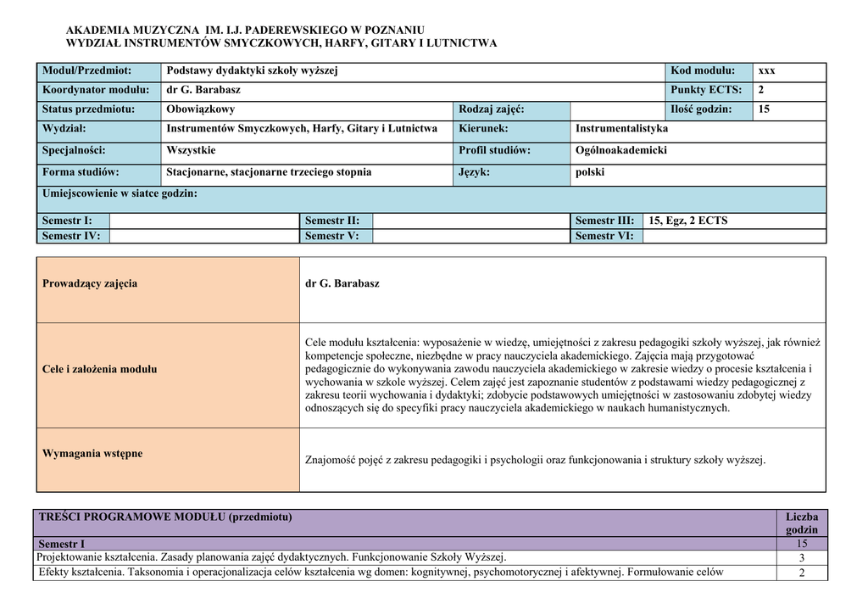Click the "Instrumentalistyka" field value
The height and width of the screenshot is (615, 868).
[621, 129]
